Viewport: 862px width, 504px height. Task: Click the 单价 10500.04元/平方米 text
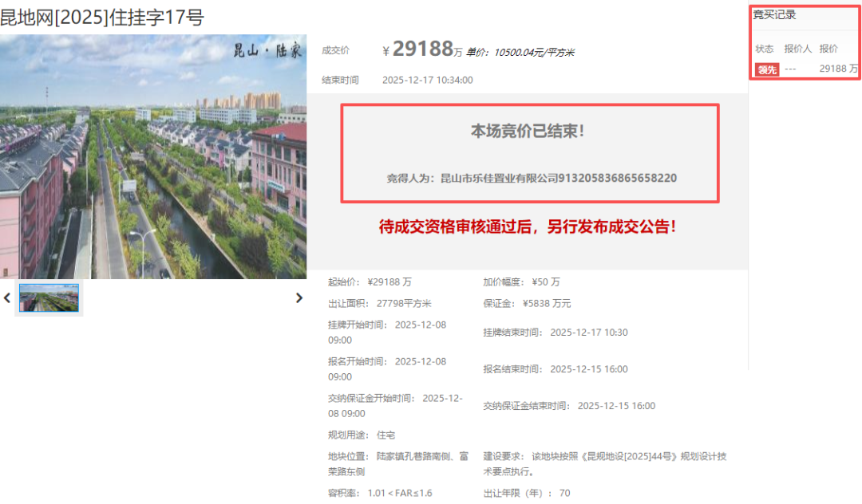pyautogui.click(x=520, y=53)
